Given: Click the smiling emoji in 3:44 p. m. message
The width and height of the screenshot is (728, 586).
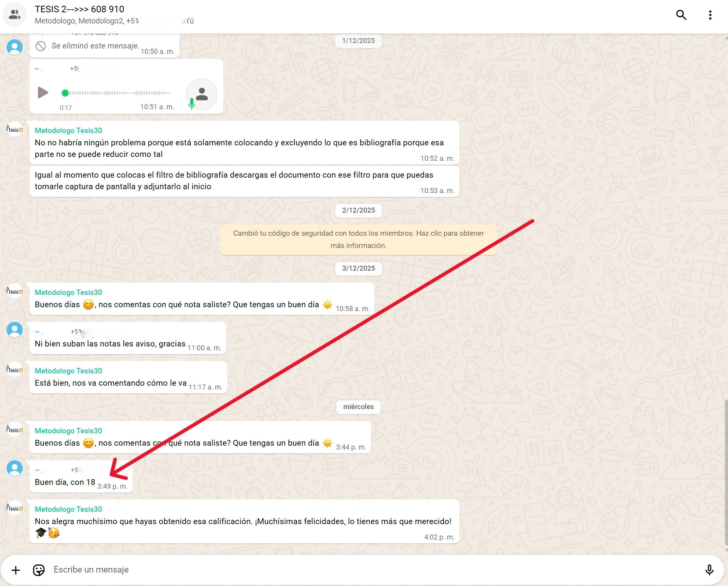Looking at the screenshot, I should pos(88,443).
